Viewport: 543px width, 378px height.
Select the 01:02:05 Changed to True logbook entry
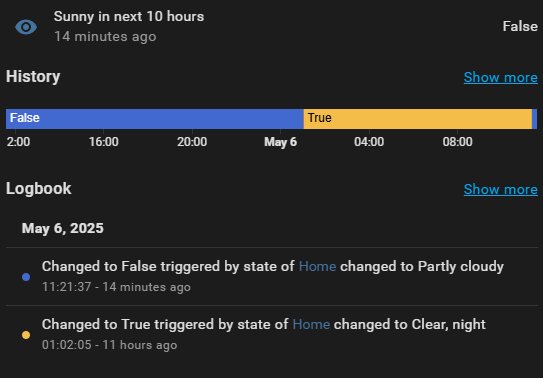(x=272, y=334)
